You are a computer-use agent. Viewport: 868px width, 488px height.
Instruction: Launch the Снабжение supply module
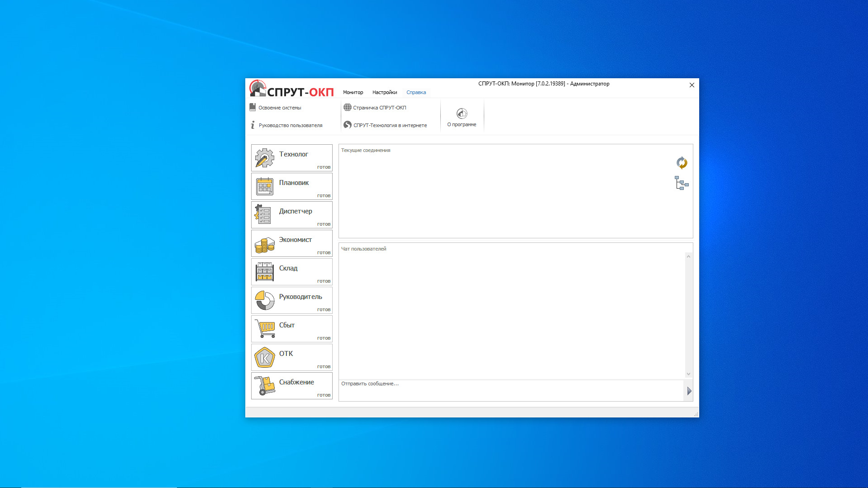(x=291, y=386)
